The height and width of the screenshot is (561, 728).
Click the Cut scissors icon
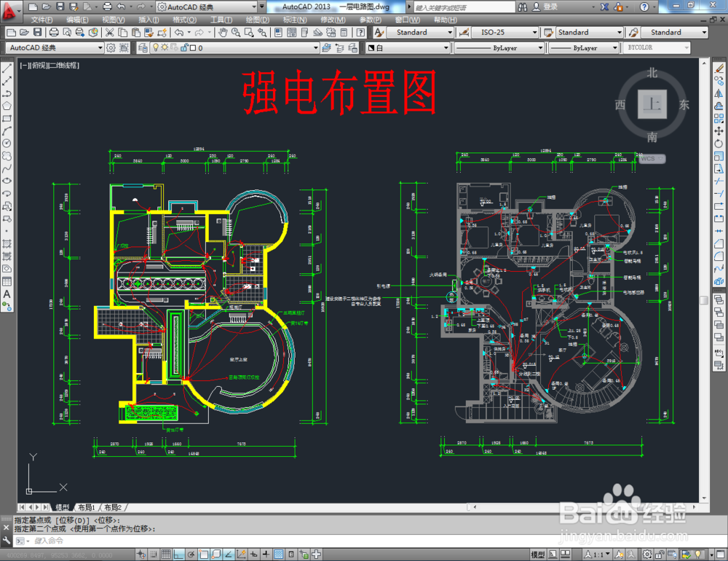110,32
